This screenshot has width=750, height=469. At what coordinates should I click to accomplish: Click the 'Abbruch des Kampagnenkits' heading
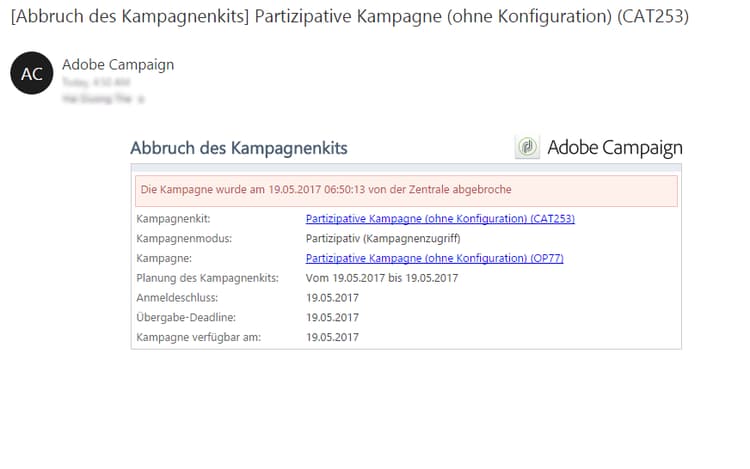tap(239, 148)
